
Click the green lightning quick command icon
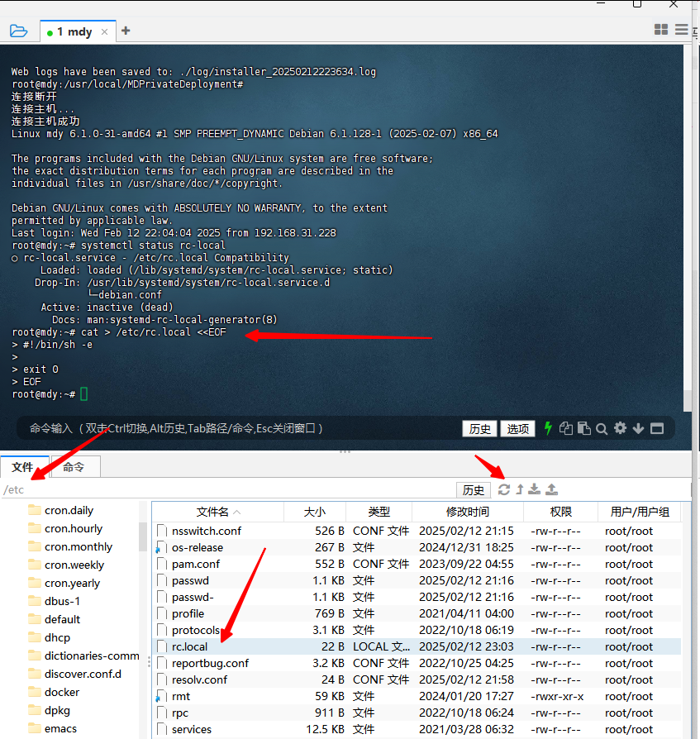point(547,428)
